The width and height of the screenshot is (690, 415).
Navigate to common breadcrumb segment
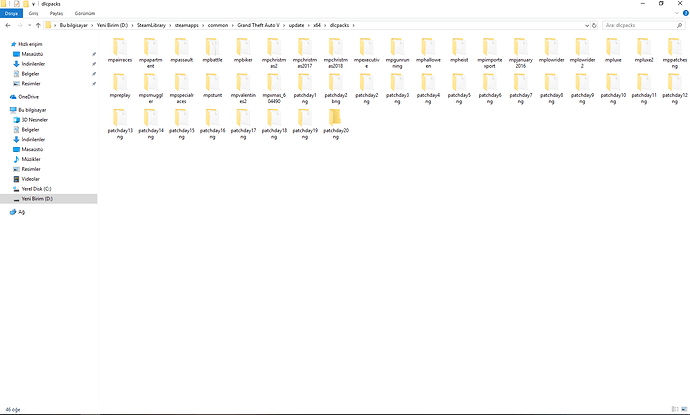(x=218, y=26)
